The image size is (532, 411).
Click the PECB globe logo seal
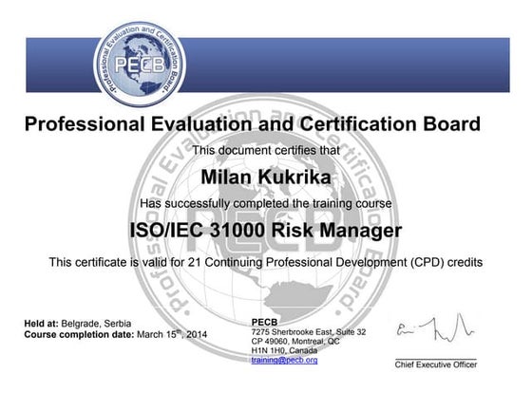[140, 65]
